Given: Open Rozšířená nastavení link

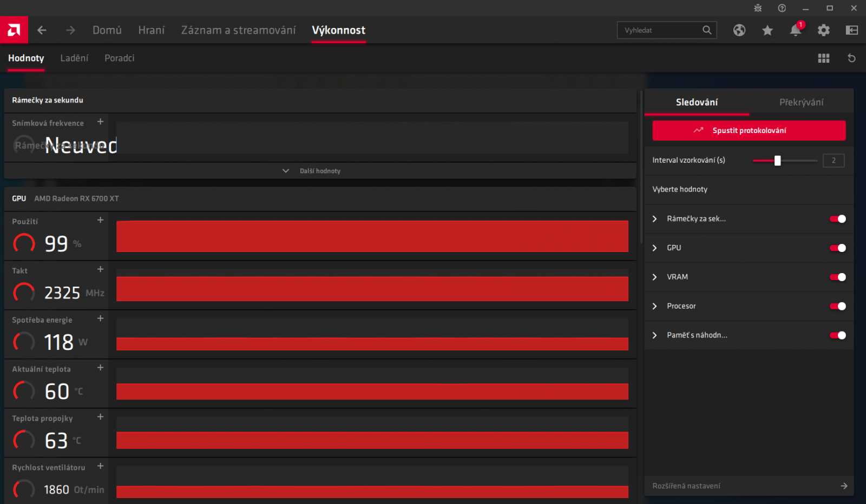Looking at the screenshot, I should click(686, 486).
